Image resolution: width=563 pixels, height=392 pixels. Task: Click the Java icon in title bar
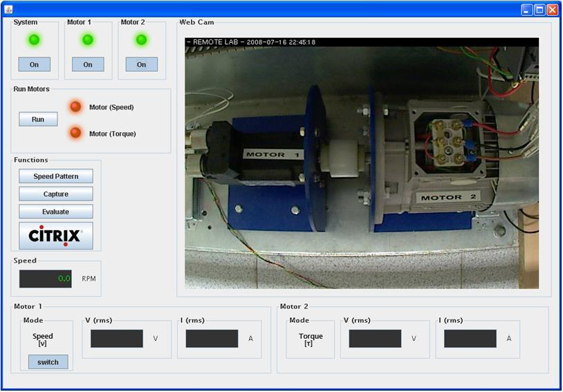(9, 9)
